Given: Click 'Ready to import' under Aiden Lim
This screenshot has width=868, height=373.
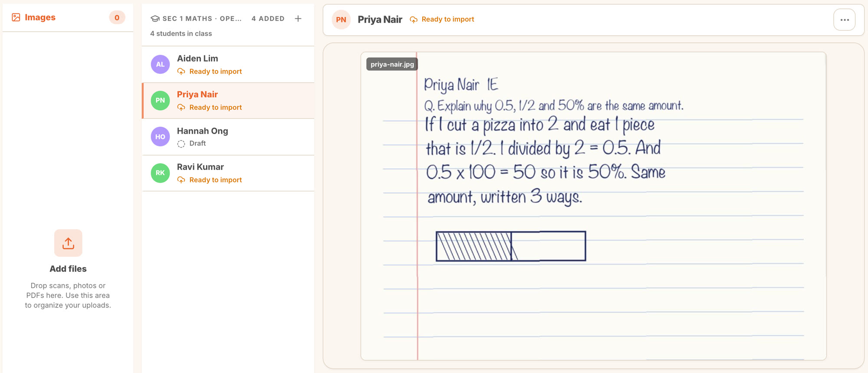Looking at the screenshot, I should (215, 71).
